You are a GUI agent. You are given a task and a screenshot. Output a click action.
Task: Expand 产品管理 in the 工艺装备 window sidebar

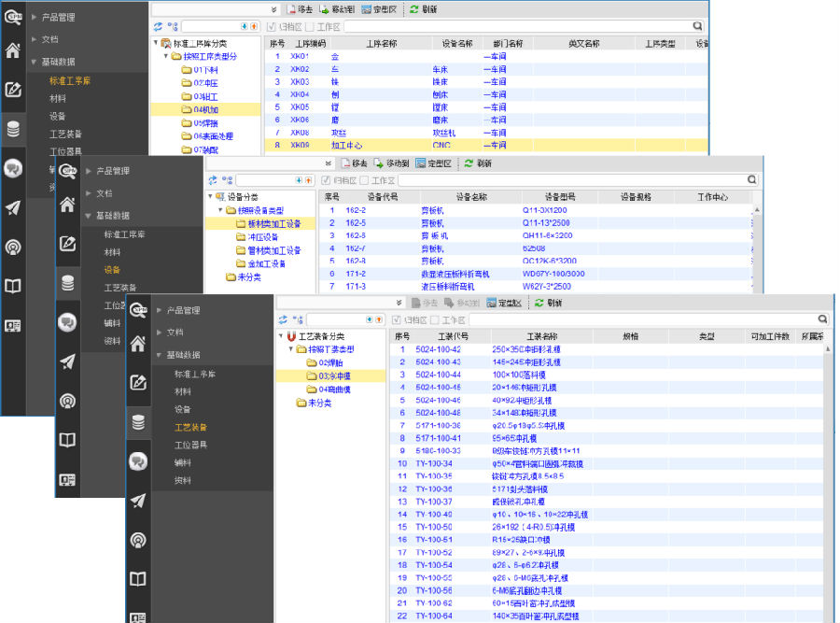click(183, 310)
